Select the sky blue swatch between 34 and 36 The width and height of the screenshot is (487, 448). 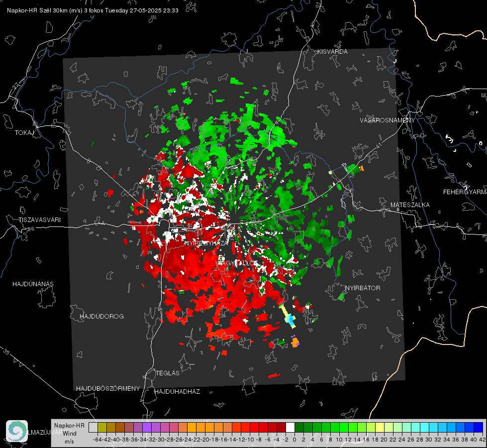451,427
